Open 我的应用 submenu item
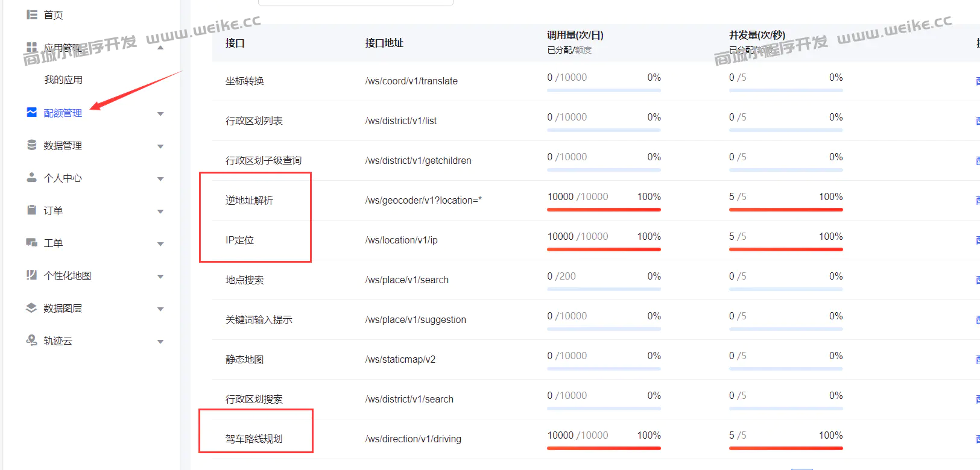This screenshot has width=980, height=470. pyautogui.click(x=63, y=80)
